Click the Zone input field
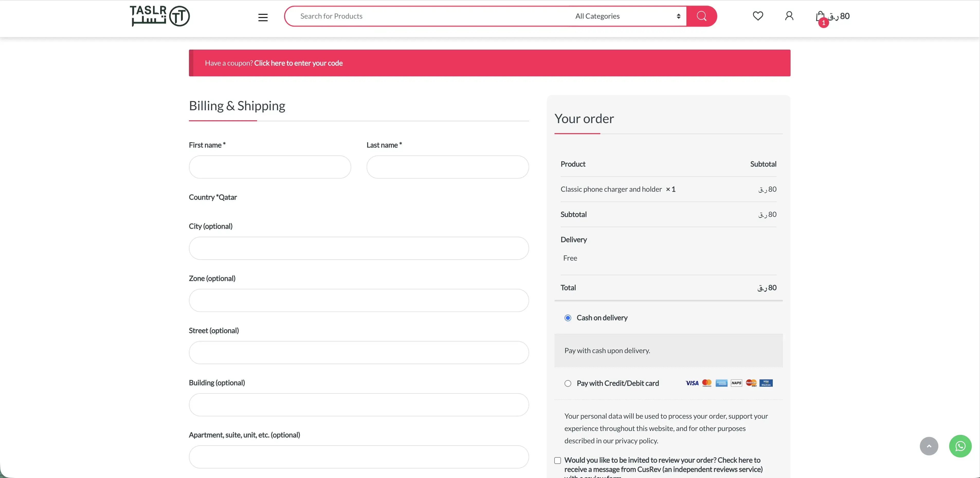 point(359,300)
